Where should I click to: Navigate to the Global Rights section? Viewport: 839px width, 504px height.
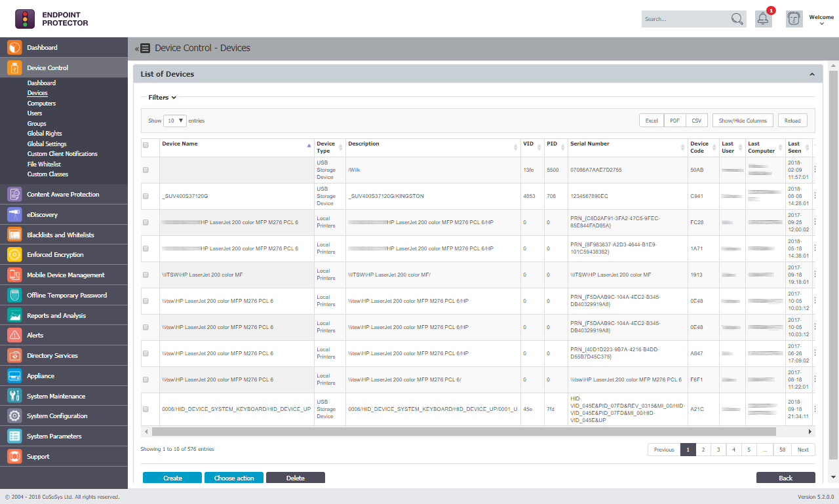[45, 133]
